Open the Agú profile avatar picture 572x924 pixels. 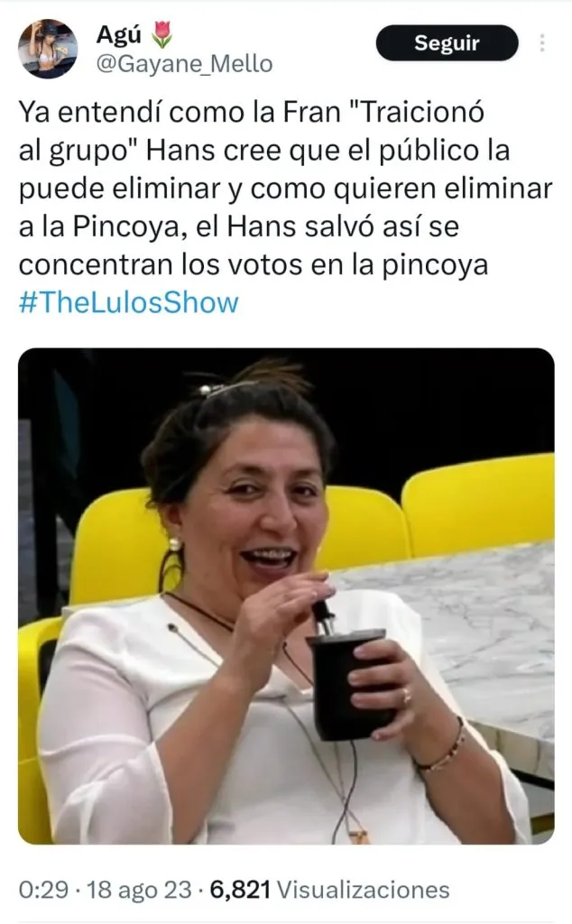48,49
